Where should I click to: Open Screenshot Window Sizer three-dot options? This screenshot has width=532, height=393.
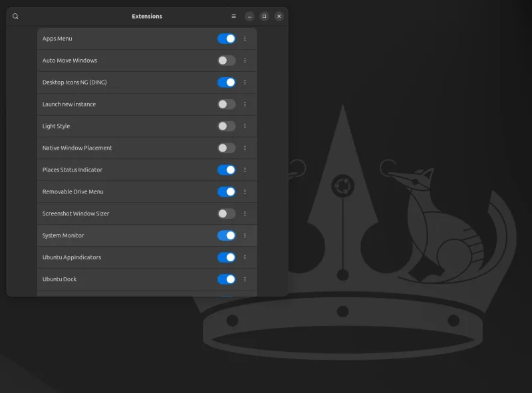pyautogui.click(x=245, y=213)
